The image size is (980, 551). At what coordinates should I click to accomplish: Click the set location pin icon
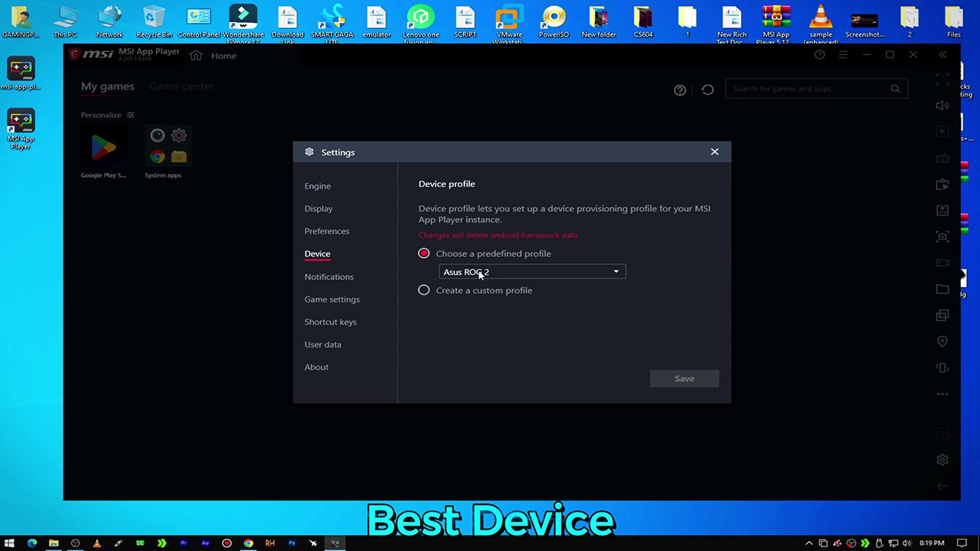[942, 341]
